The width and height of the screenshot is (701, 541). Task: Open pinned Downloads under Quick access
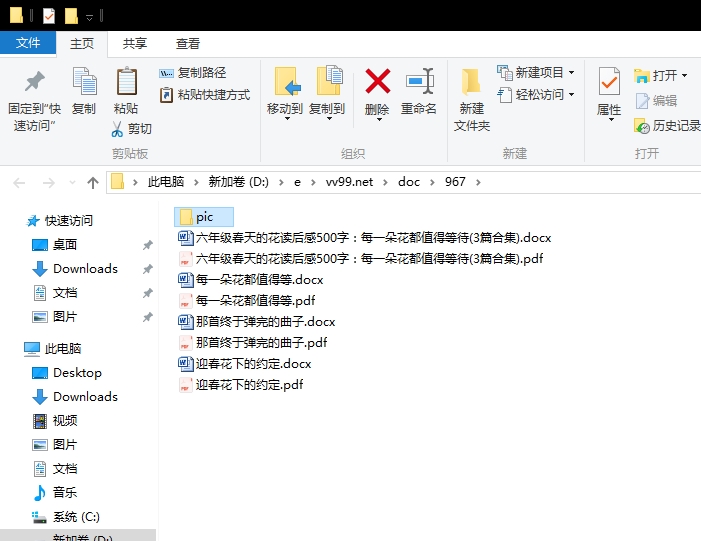coord(75,269)
